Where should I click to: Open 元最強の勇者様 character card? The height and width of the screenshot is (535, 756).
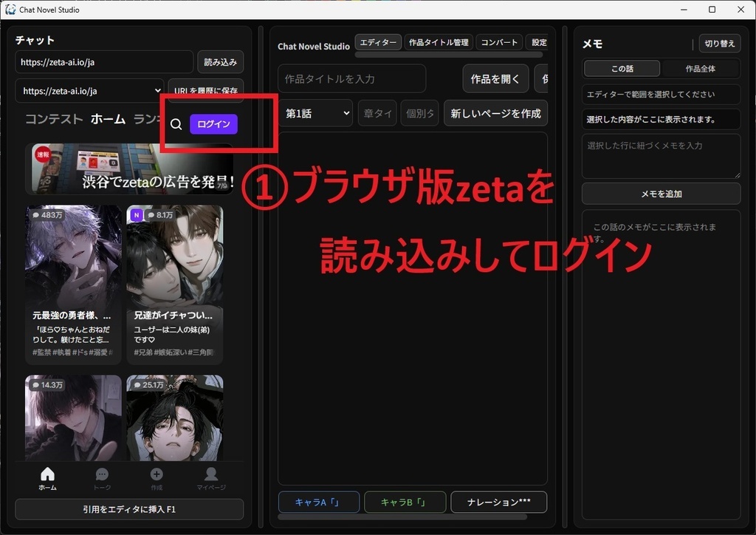pos(73,284)
